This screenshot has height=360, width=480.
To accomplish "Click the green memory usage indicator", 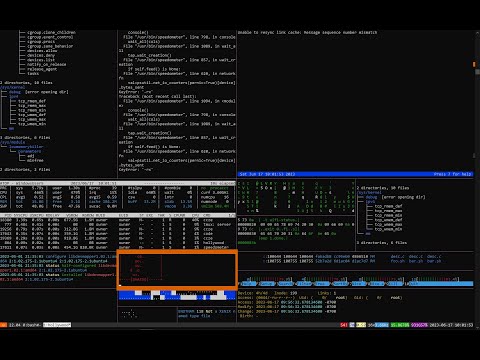I will (x=399, y=325).
